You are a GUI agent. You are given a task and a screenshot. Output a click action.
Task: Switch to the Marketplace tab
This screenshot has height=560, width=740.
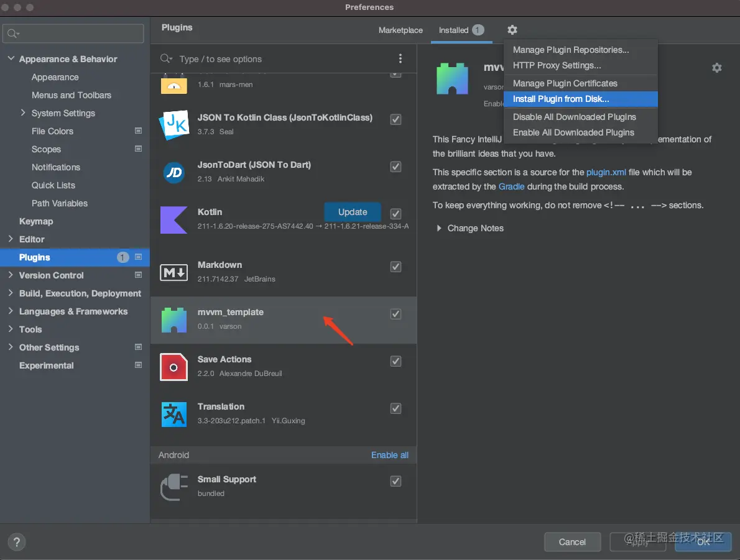pos(400,30)
